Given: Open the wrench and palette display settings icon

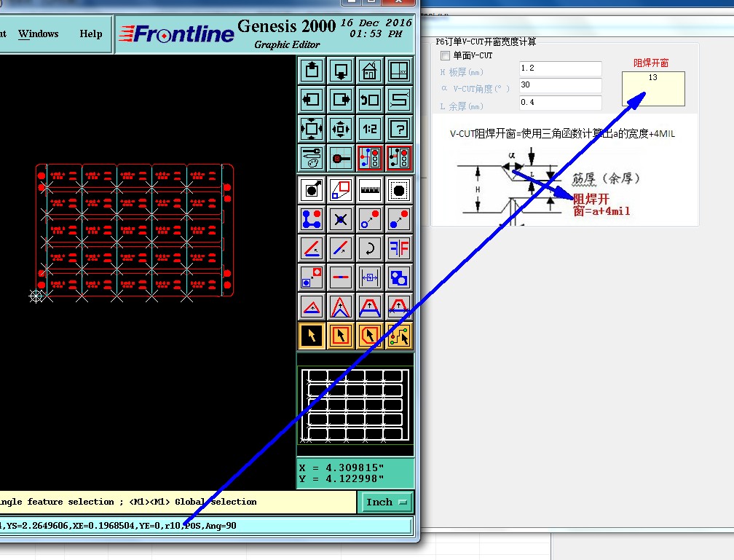Looking at the screenshot, I should click(x=312, y=158).
